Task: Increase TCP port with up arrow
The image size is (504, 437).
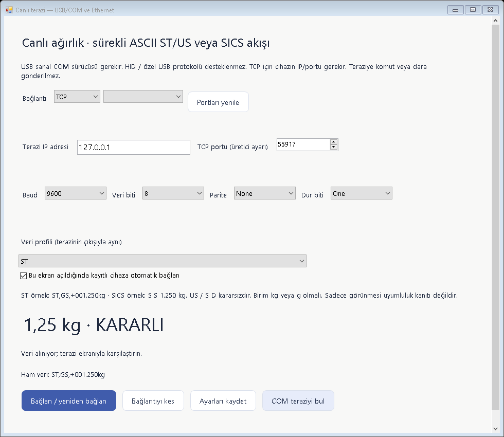Action: 334,142
